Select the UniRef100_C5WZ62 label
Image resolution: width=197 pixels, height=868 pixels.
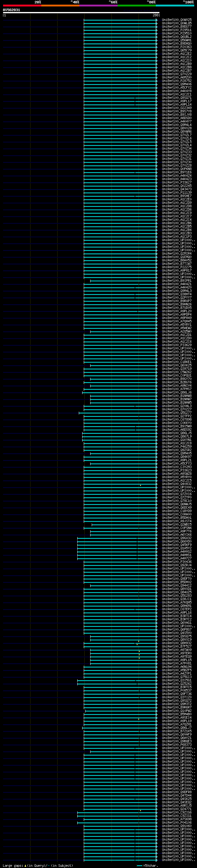pos(177,372)
